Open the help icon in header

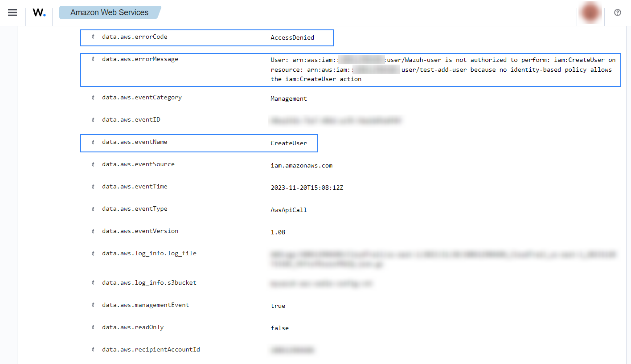[617, 12]
